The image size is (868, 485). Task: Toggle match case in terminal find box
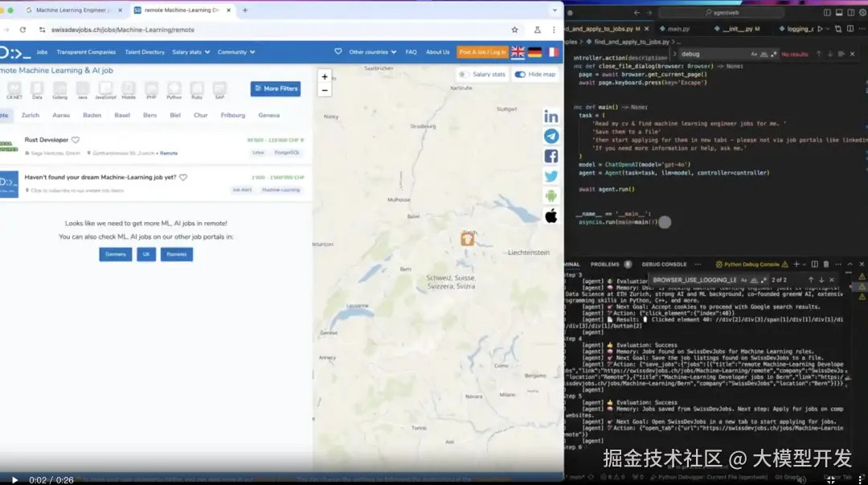(744, 280)
